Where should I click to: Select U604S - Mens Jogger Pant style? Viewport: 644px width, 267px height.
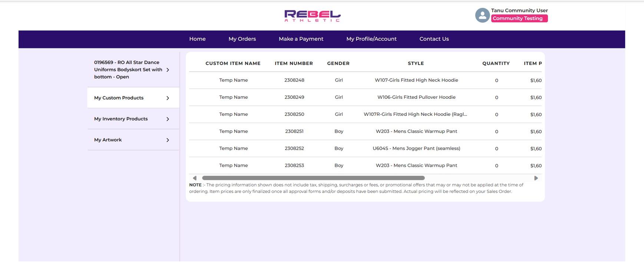pos(416,149)
